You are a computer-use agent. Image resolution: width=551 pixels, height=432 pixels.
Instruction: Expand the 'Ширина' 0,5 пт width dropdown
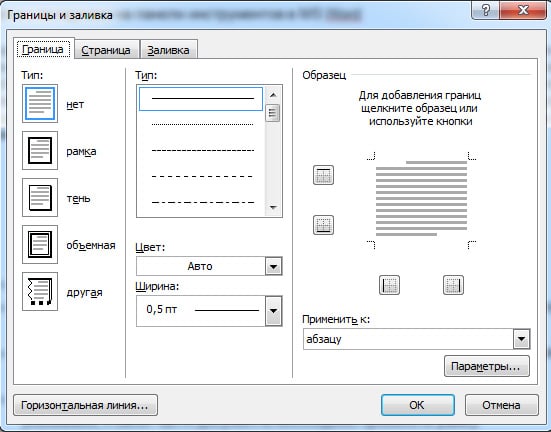[273, 311]
